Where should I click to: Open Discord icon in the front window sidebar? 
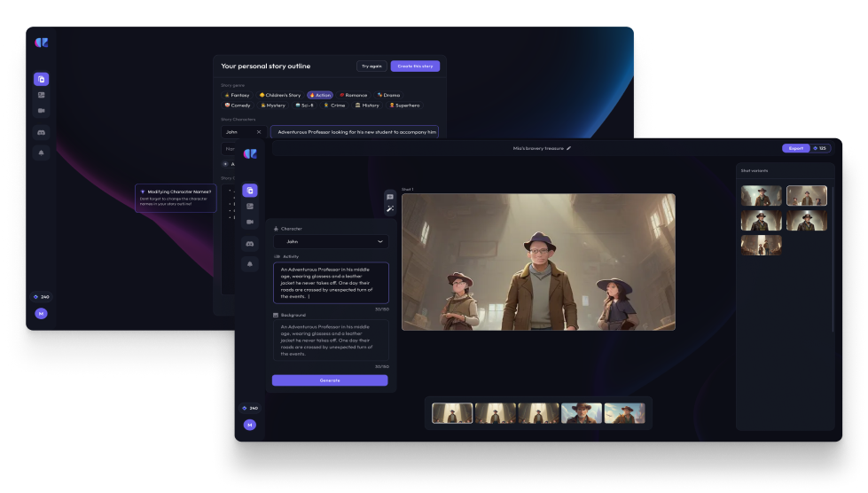(250, 243)
